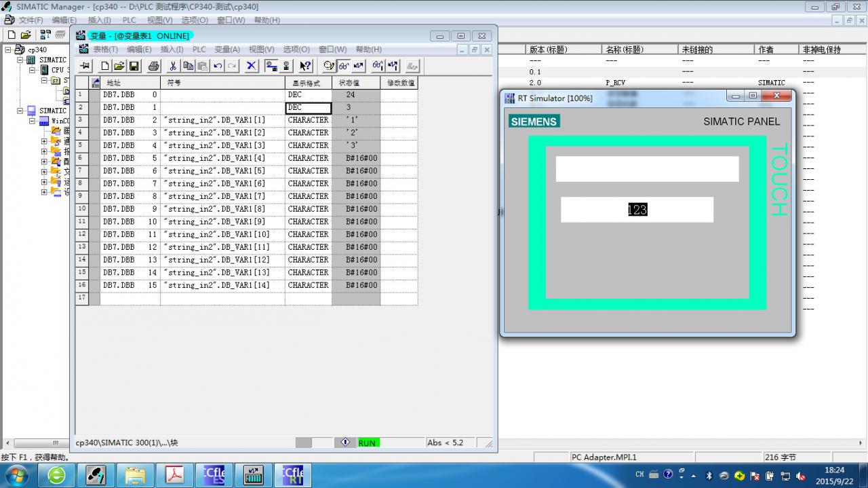
Task: Collapse the first SIMATIC 300 station node
Action: point(20,60)
